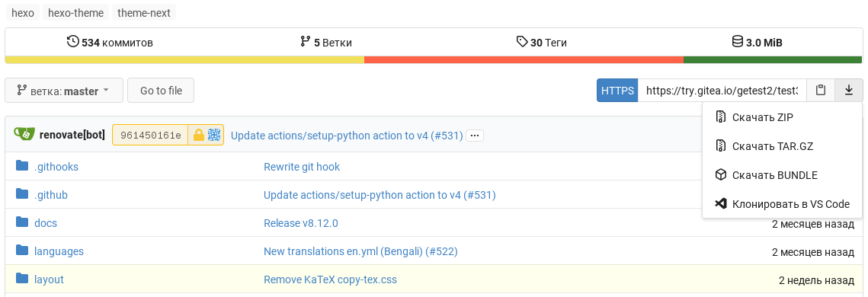Click the branches fork icon
The width and height of the screenshot is (868, 297).
(305, 42)
